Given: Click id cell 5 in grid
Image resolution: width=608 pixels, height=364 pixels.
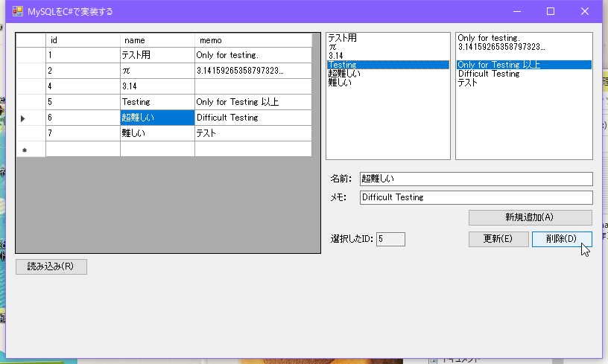Looking at the screenshot, I should pyautogui.click(x=83, y=102).
